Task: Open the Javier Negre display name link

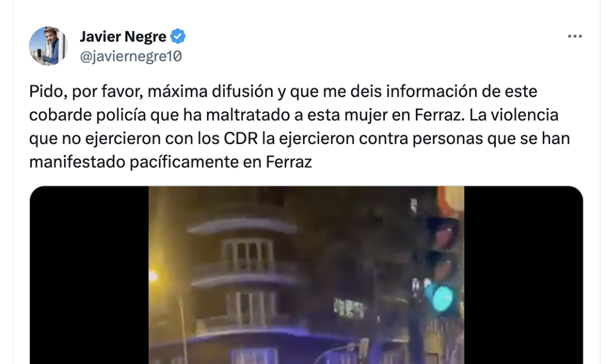Action: 123,37
